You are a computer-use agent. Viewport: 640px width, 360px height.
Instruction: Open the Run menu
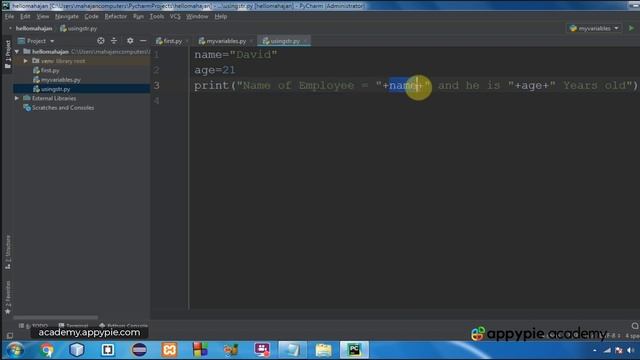138,16
